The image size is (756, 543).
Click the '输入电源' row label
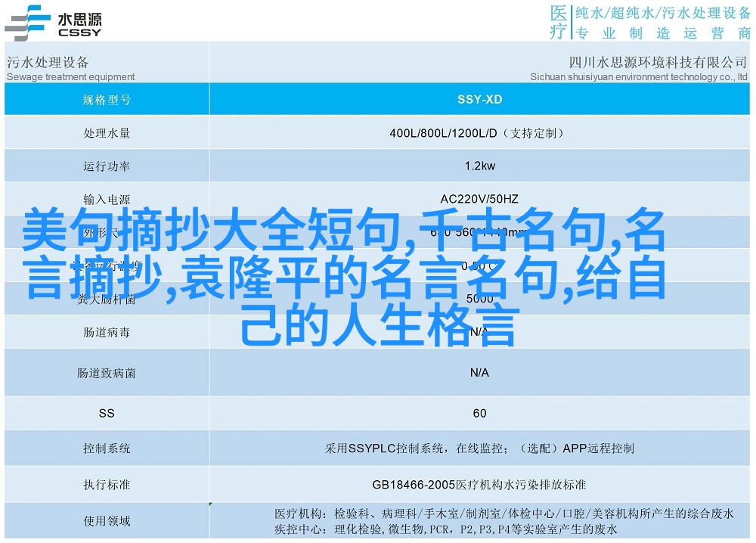107,199
